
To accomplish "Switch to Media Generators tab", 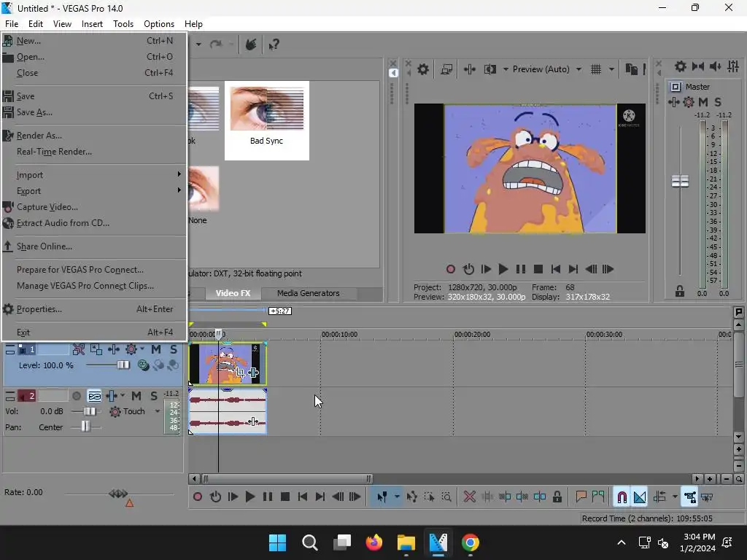I will [x=309, y=293].
